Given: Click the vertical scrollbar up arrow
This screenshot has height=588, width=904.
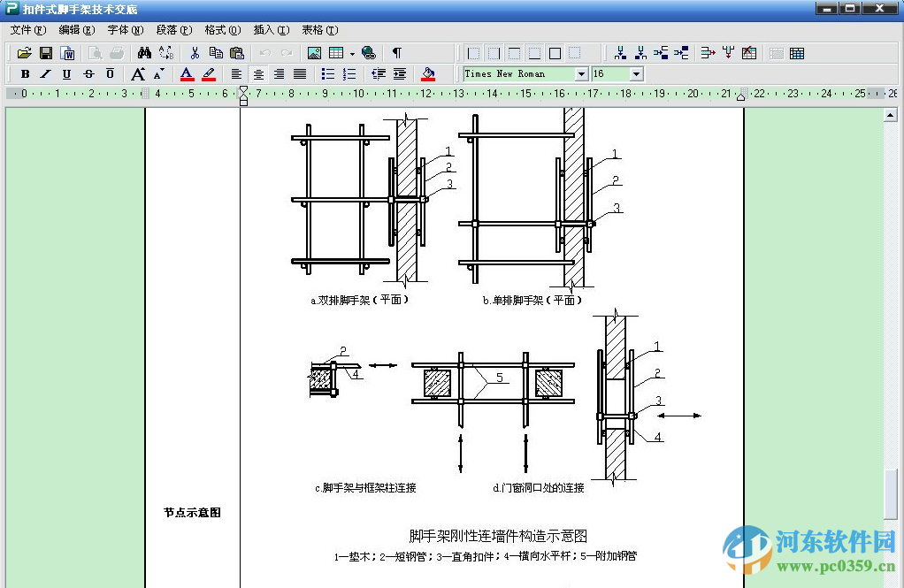Looking at the screenshot, I should 890,115.
